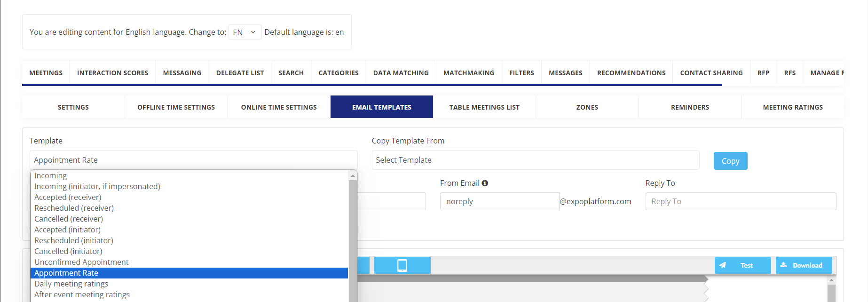
Task: Switch to the Messaging tab
Action: click(x=182, y=73)
